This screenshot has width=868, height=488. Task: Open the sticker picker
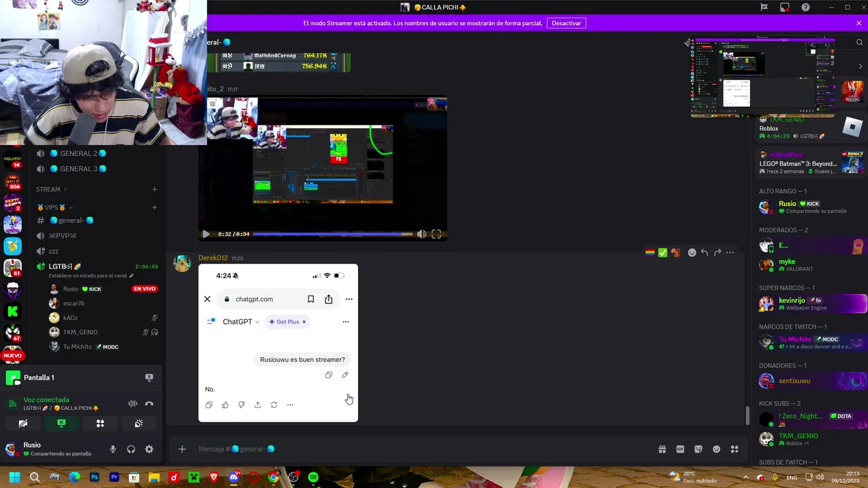point(698,449)
